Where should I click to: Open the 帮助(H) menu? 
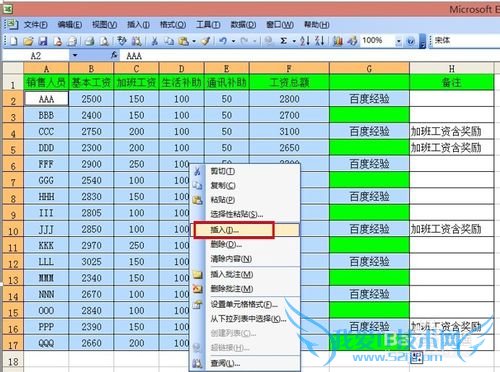[317, 25]
